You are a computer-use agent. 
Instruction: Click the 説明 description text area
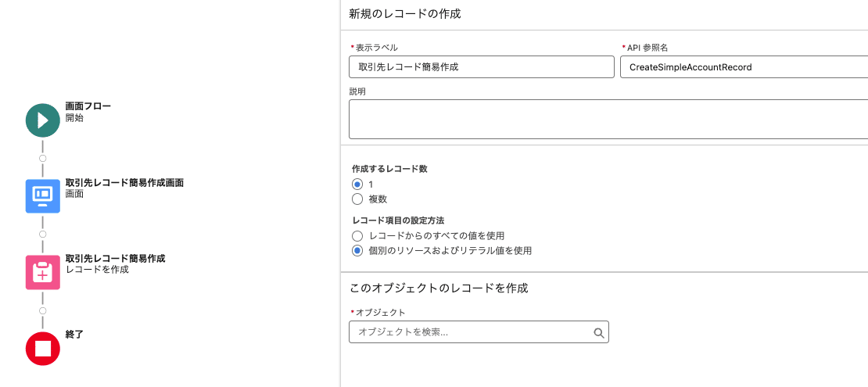(608, 119)
